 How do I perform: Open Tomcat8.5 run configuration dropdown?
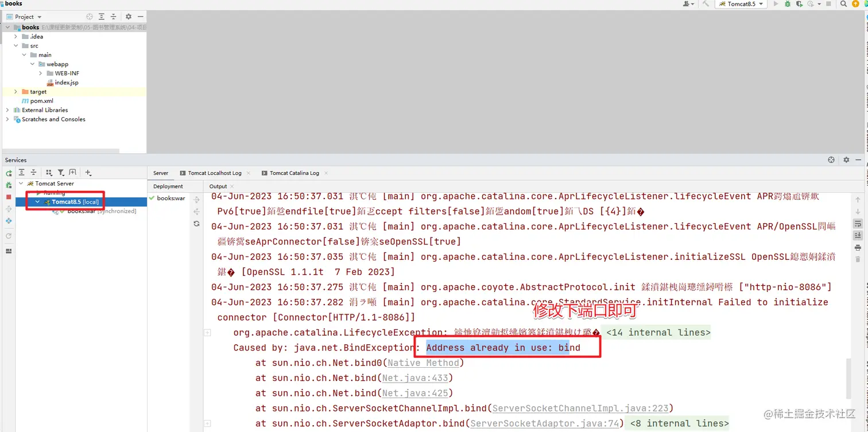click(741, 4)
